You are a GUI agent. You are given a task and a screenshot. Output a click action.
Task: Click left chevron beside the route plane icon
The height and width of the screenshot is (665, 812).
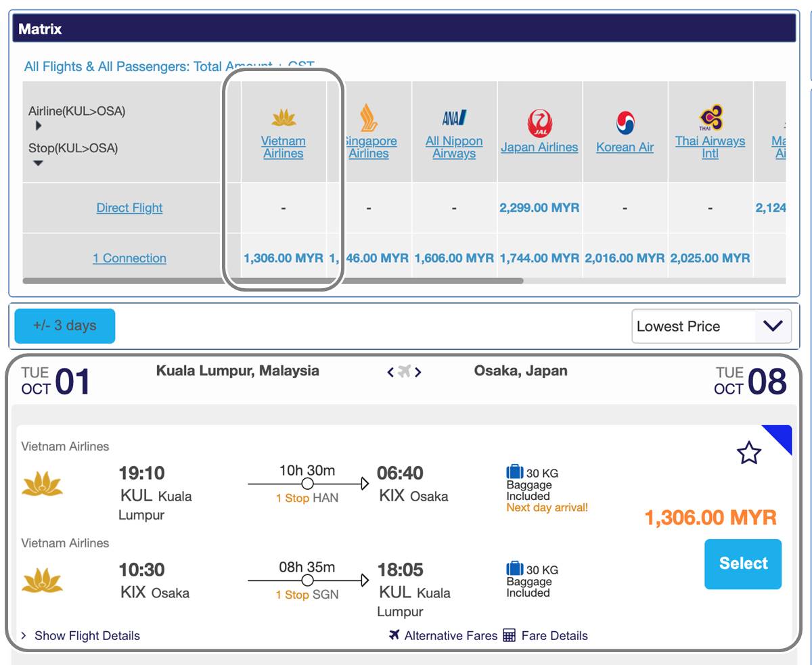(390, 372)
